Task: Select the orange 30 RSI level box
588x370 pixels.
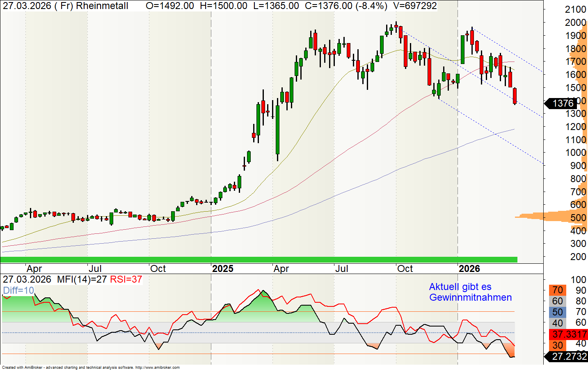Action: 557,345
